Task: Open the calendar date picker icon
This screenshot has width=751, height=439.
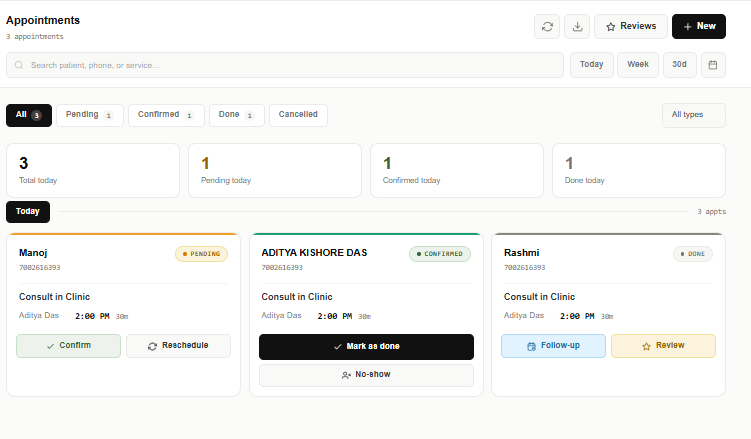Action: [x=713, y=65]
